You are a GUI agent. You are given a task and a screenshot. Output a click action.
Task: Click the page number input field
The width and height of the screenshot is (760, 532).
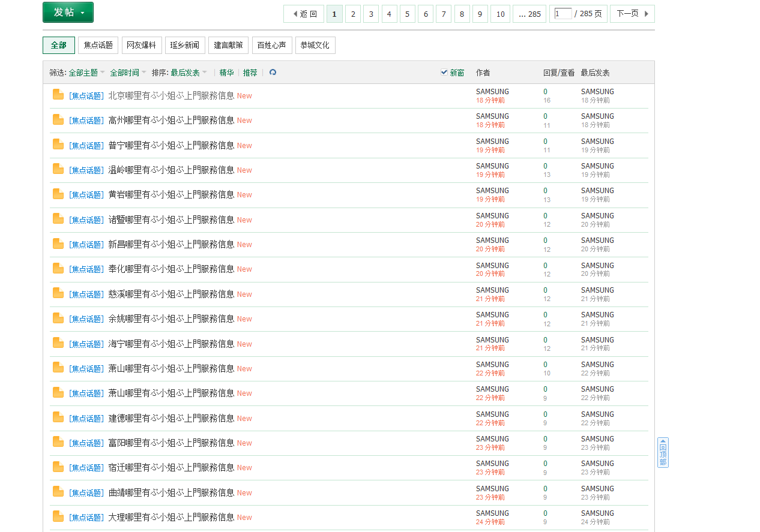pyautogui.click(x=563, y=14)
